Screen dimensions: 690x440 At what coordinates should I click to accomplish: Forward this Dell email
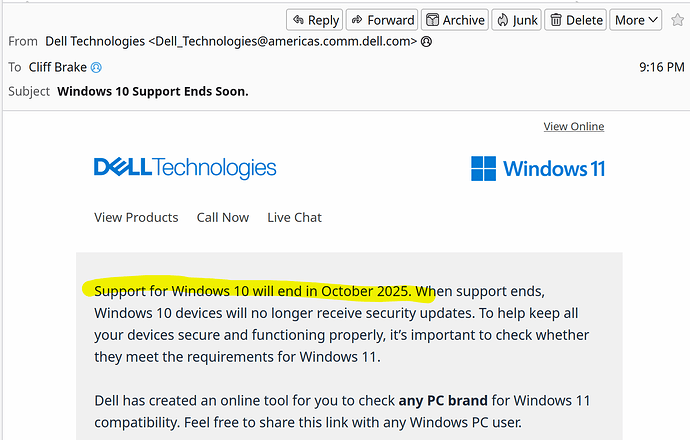pos(382,20)
